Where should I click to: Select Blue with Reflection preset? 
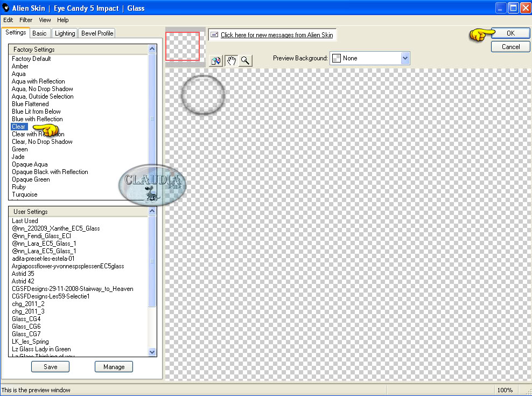point(37,119)
